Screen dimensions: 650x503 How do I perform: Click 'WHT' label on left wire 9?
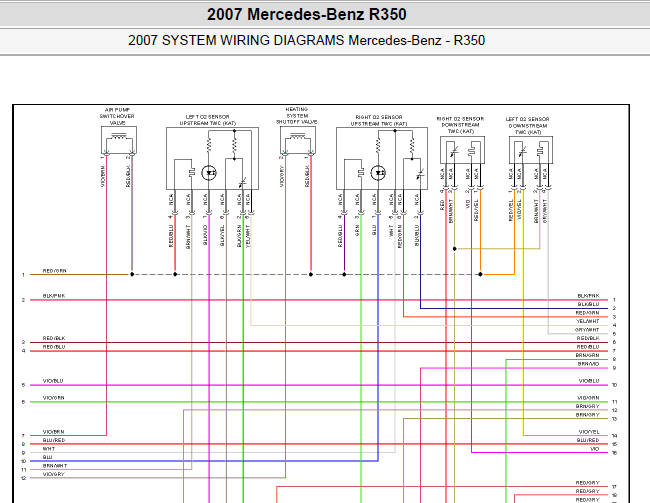(x=49, y=449)
